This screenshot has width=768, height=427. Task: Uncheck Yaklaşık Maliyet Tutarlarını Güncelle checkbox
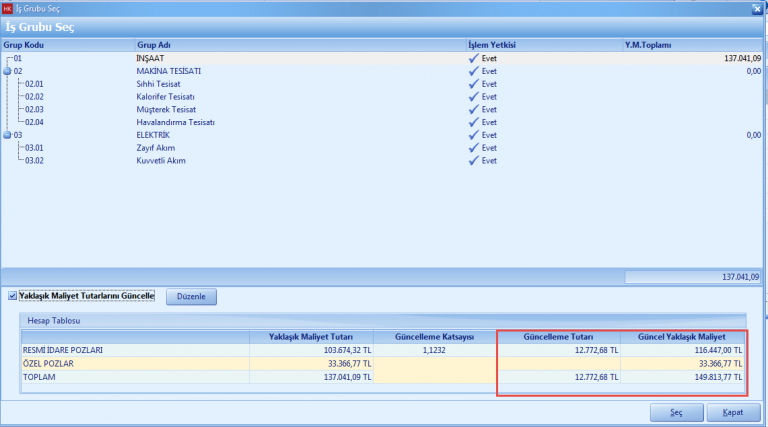[x=12, y=296]
